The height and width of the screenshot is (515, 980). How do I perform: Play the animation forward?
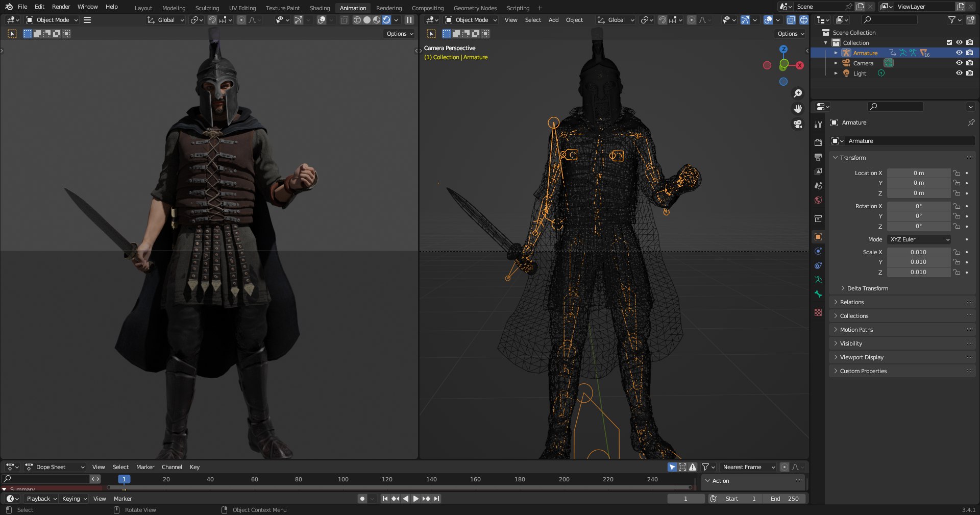(415, 499)
